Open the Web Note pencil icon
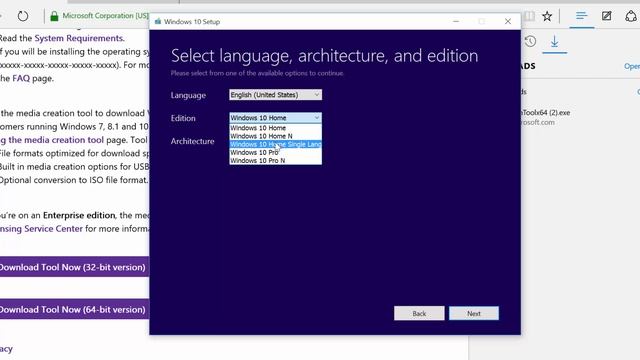This screenshot has width=640, height=360. pyautogui.click(x=607, y=16)
